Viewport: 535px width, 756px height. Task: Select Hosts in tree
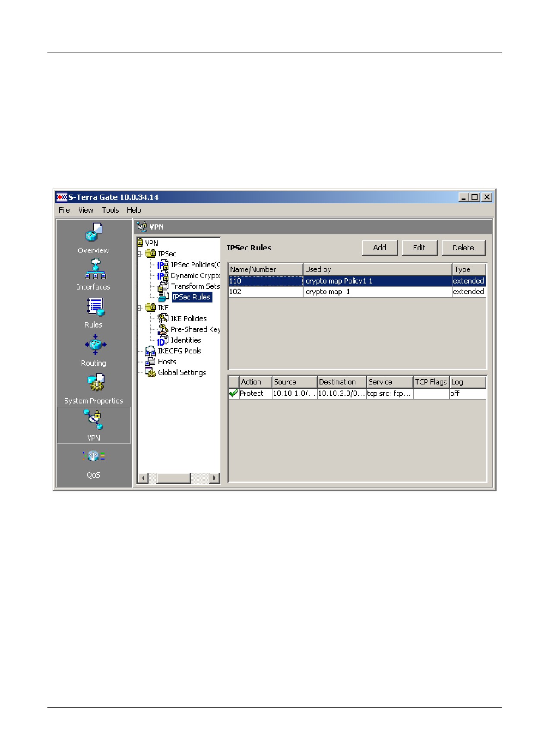167,362
